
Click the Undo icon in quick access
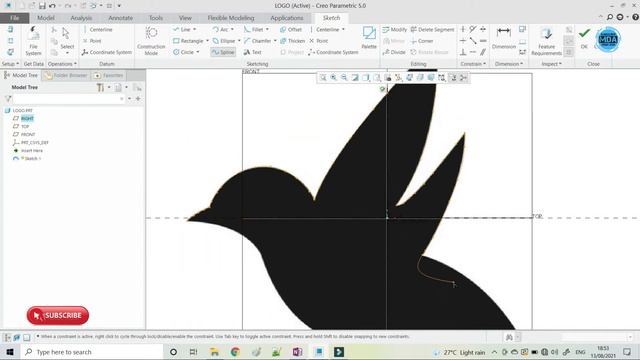pos(52,6)
